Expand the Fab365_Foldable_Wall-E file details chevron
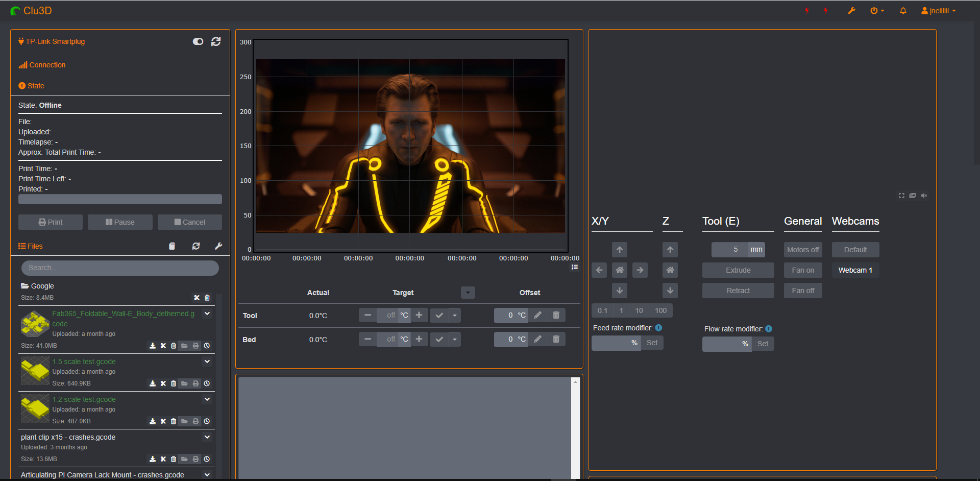This screenshot has width=980, height=481. (207, 314)
